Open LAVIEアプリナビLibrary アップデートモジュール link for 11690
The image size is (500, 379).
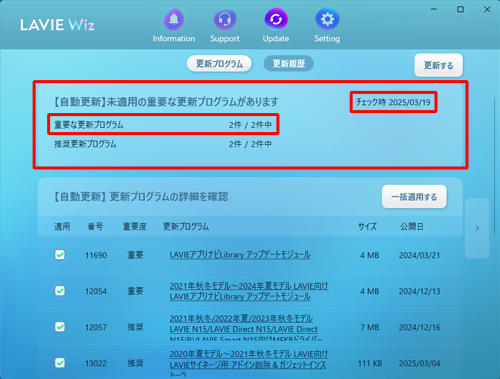pyautogui.click(x=240, y=255)
